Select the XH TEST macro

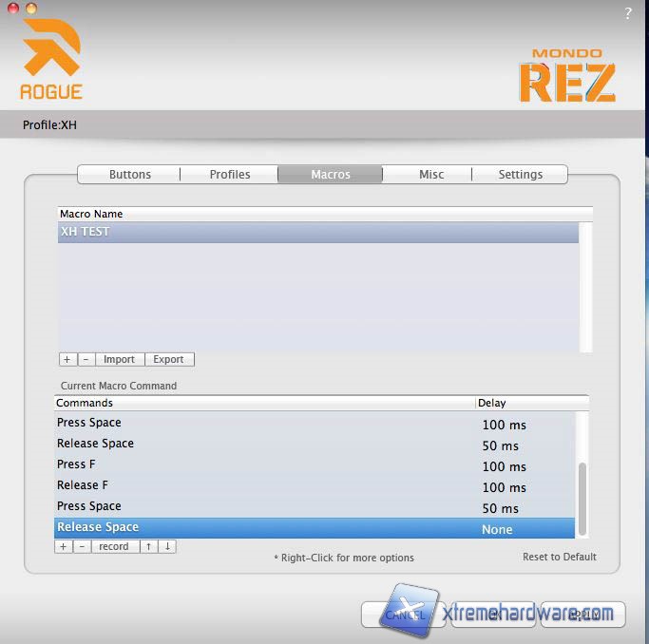pos(317,232)
